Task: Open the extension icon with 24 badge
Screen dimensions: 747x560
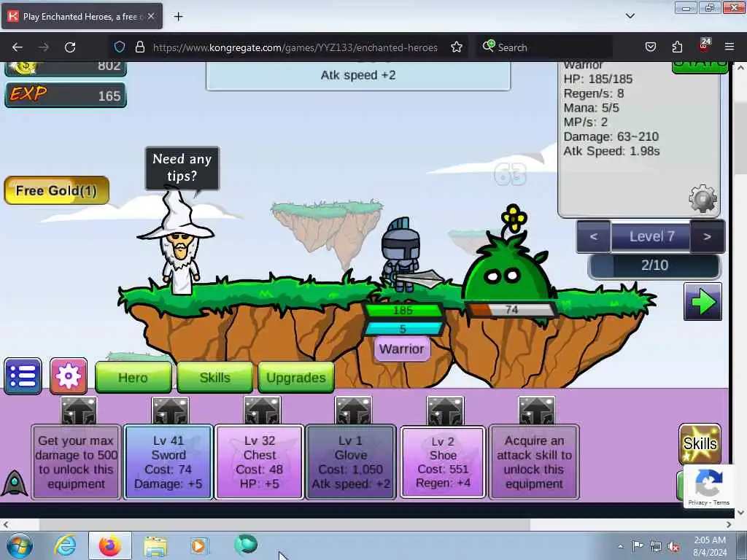Action: click(x=704, y=45)
